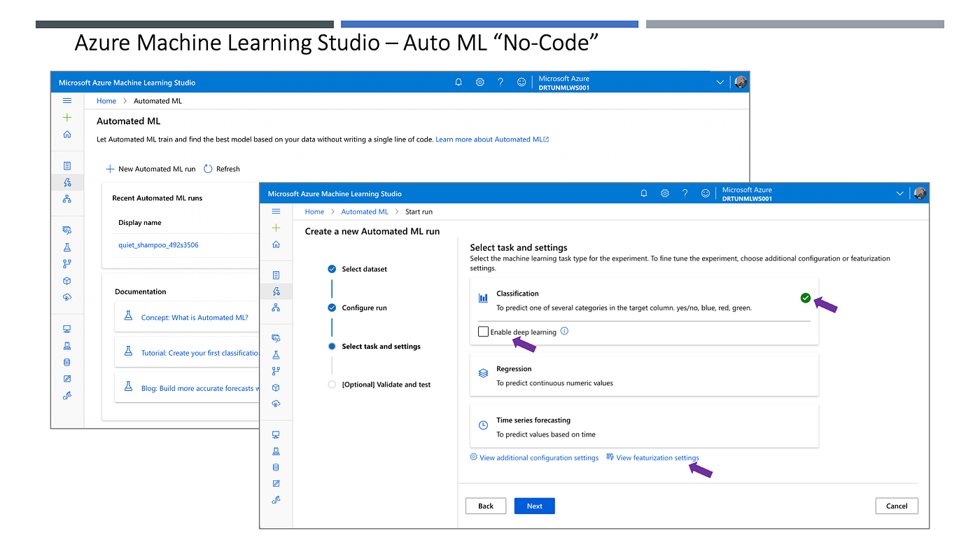Screen dimensions: 980x552
Task: Click feedback smiley in front window header
Action: coord(706,193)
